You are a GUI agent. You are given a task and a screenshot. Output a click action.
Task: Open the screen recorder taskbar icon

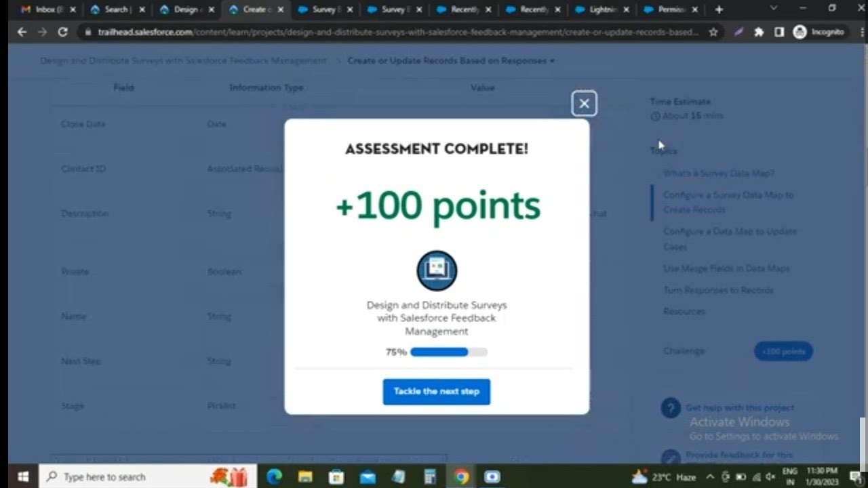[492, 476]
